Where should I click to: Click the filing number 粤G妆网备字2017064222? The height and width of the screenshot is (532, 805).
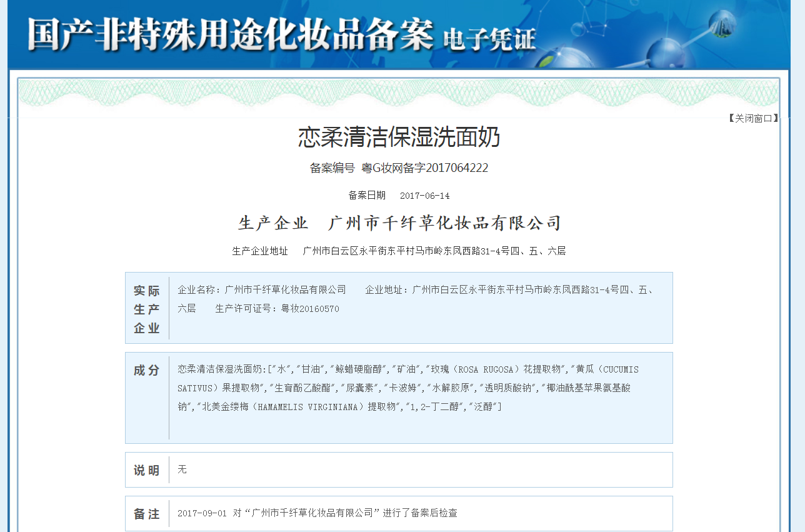point(425,168)
